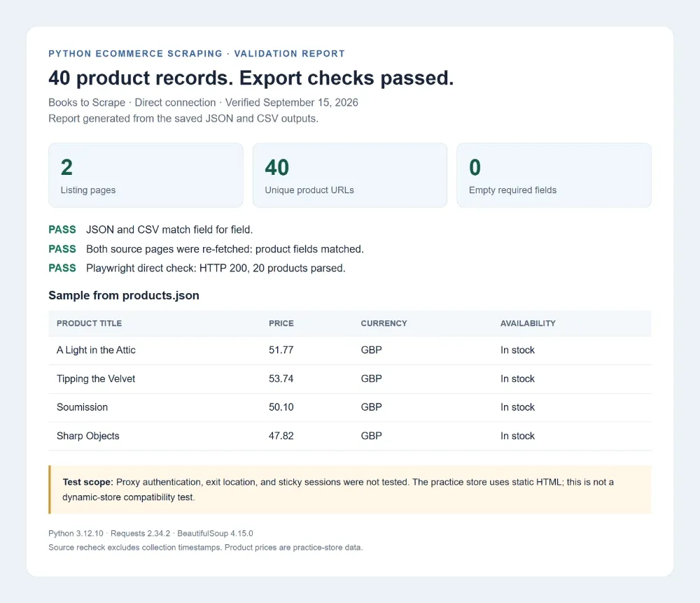Click the Python 3.12.10 version footer

click(x=76, y=534)
